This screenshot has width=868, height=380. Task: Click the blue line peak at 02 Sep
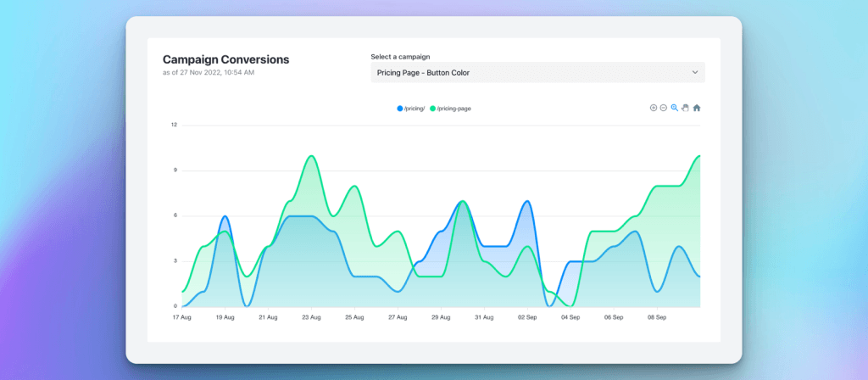point(527,201)
